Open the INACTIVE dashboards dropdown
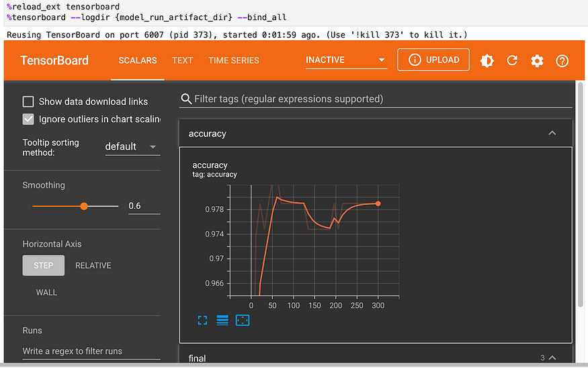Screen dimensions: 588x368 pos(346,60)
